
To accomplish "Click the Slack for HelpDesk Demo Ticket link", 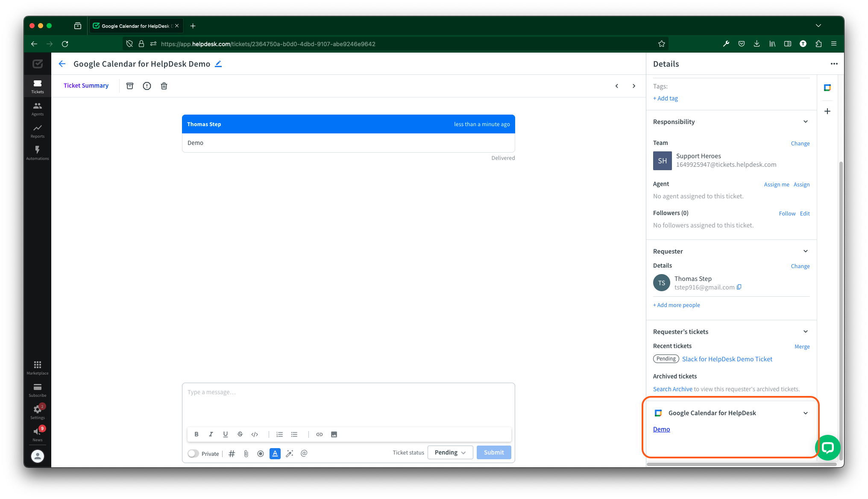I will pos(727,359).
